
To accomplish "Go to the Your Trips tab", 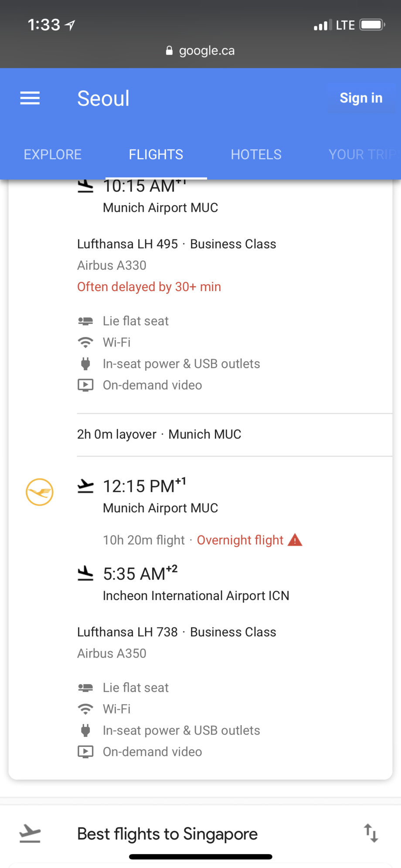I will click(362, 154).
